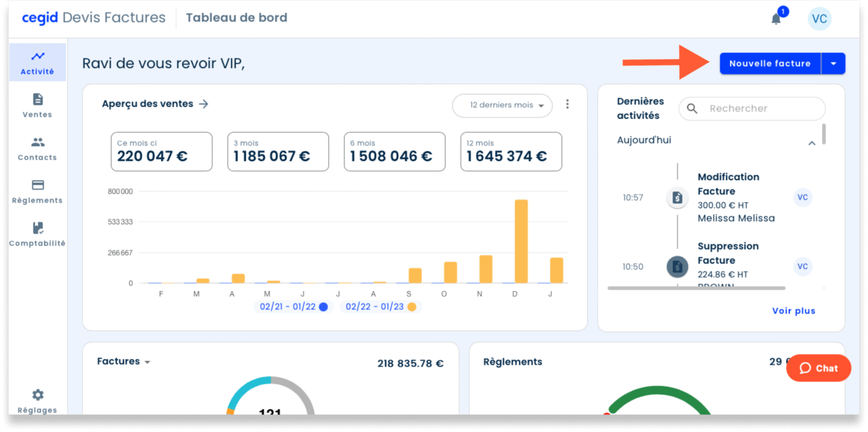Open the three-dot menu on Aperçu des ventes
Image resolution: width=868 pixels, height=432 pixels.
point(567,104)
